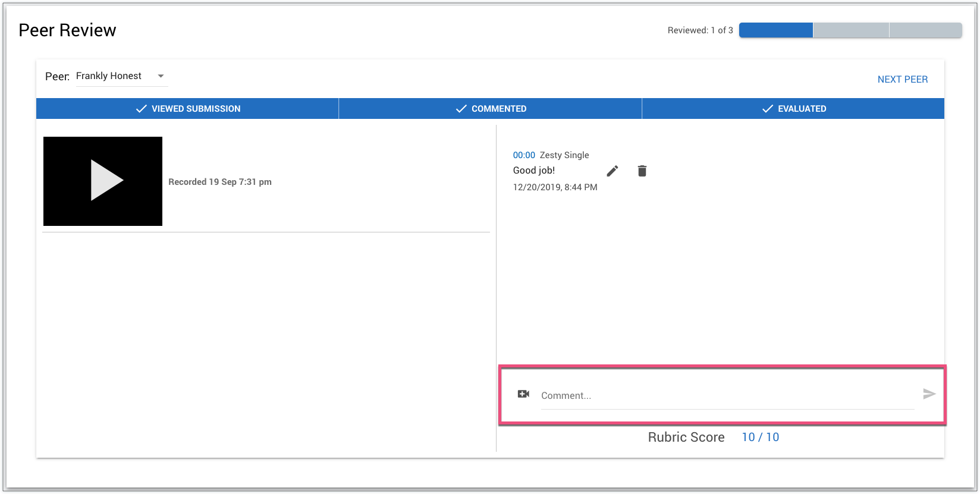Screen dimensions: 980x494
Task: Delete the 'Good job!' comment via the trash icon
Action: pos(642,171)
